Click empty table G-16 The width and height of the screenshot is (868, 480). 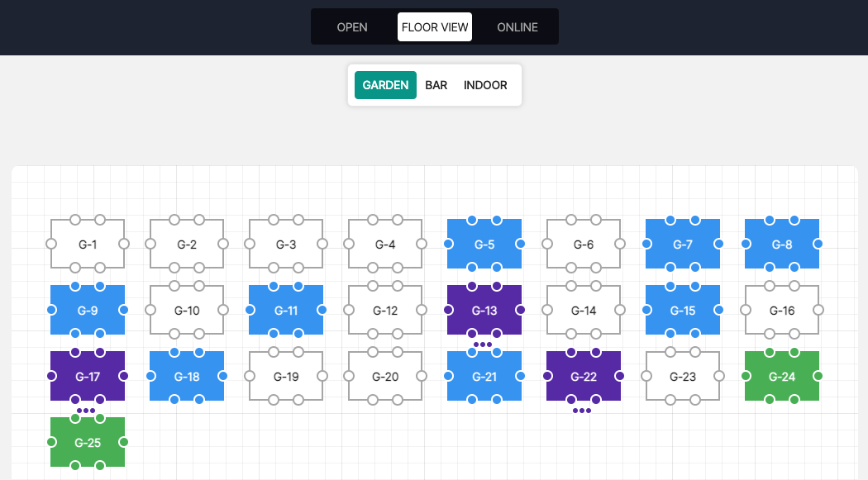[x=782, y=310]
